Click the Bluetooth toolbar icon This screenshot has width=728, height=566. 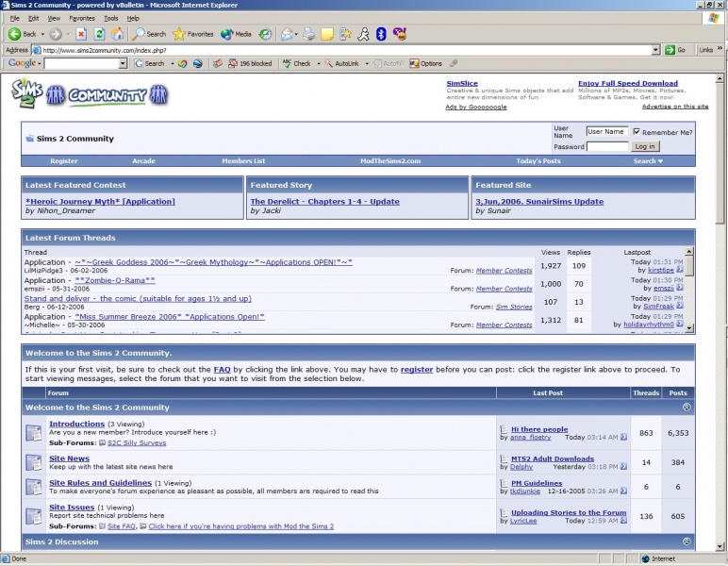point(381,34)
